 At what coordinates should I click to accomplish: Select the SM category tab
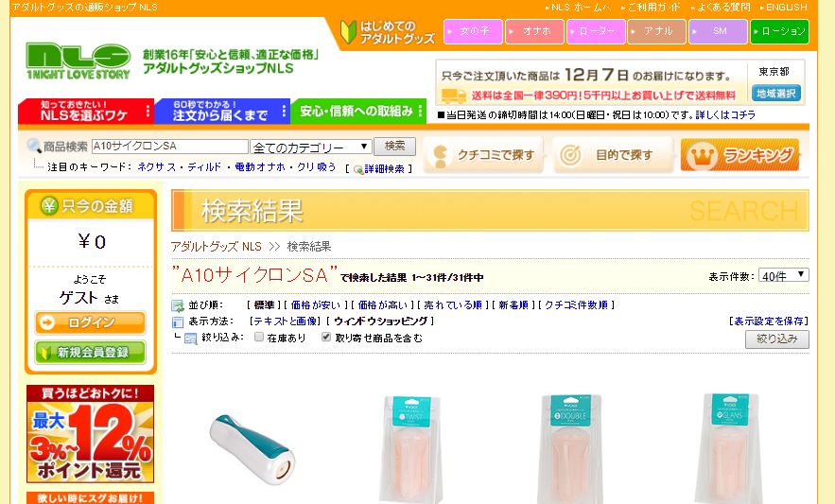click(718, 31)
